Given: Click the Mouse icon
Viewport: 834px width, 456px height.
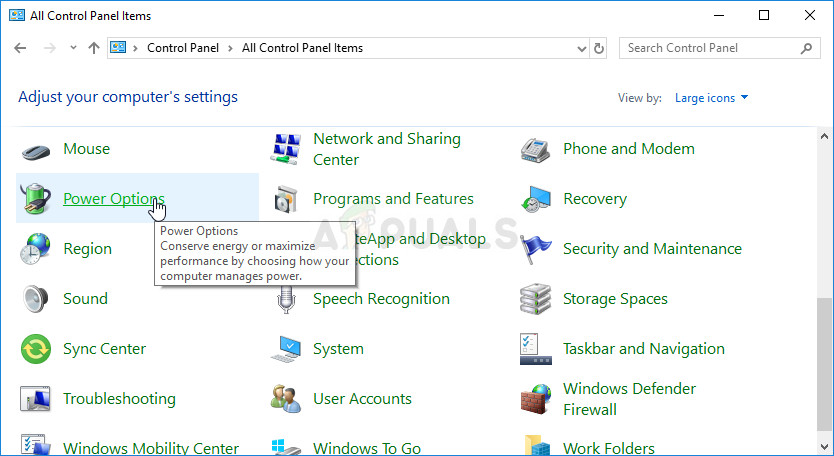Looking at the screenshot, I should click(x=36, y=149).
